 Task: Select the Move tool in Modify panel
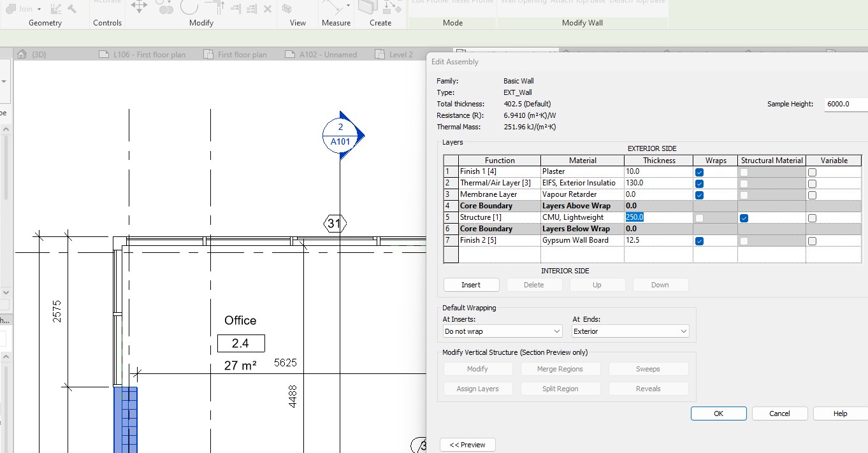(x=139, y=7)
